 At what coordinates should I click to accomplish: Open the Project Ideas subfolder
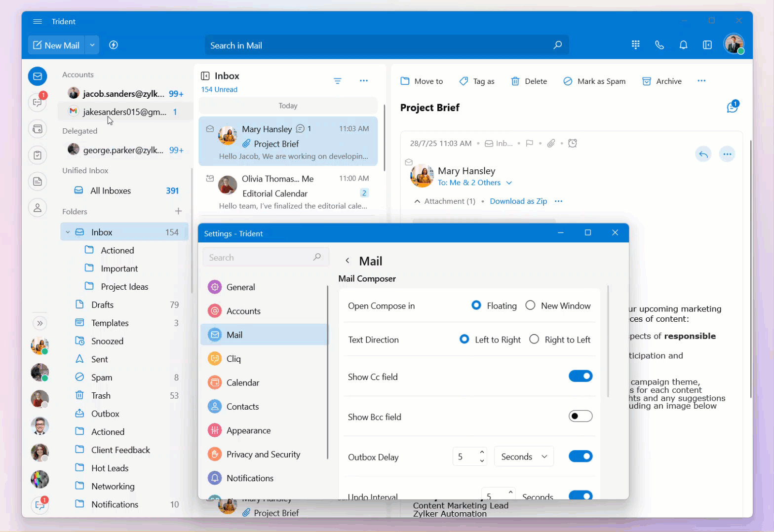point(124,287)
